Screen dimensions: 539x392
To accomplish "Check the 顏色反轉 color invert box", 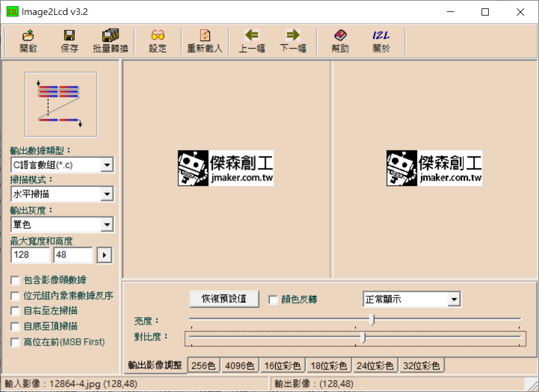I will 273,299.
